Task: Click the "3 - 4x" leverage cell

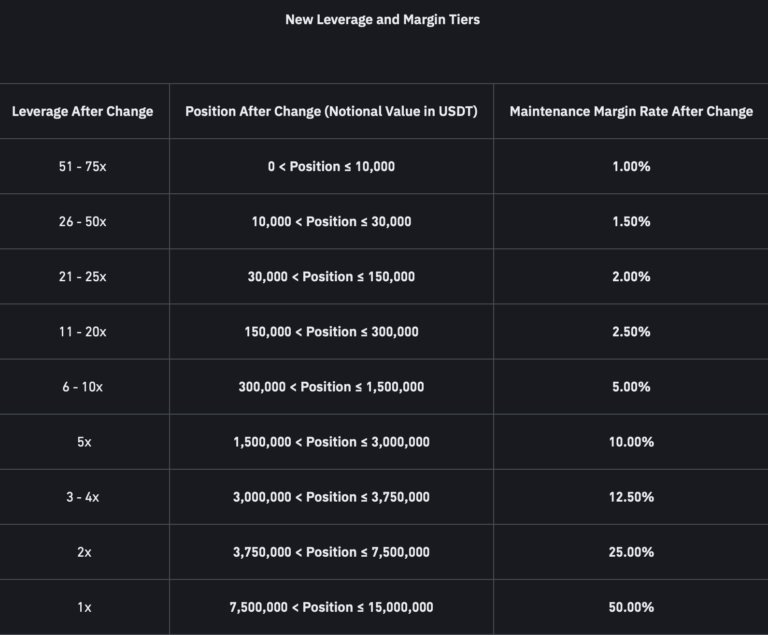Action: 83,496
